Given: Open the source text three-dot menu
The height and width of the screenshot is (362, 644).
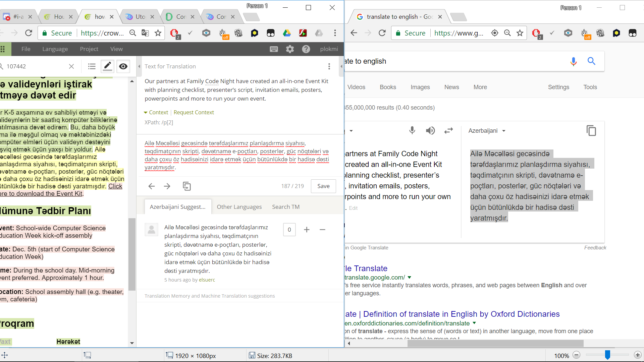Looking at the screenshot, I should click(329, 66).
